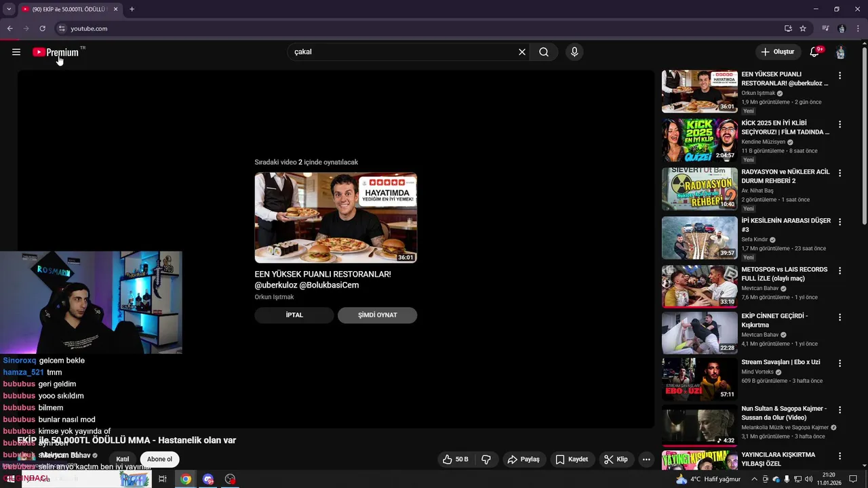
Task: Open options for Stream Savaşları video
Action: (840, 363)
